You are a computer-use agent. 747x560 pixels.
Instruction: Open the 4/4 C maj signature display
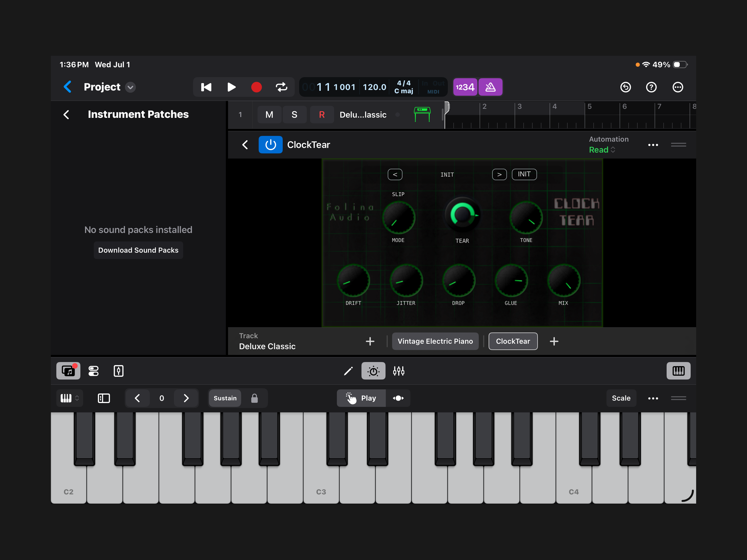pyautogui.click(x=404, y=87)
